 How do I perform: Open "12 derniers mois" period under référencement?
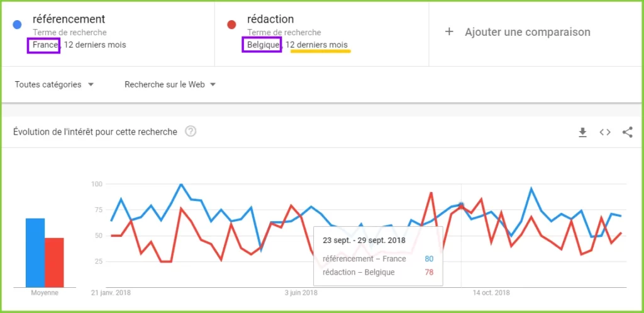click(95, 45)
